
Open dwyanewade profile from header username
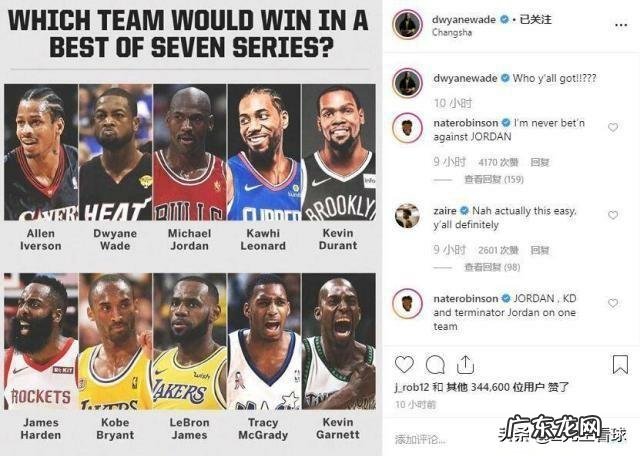464,19
